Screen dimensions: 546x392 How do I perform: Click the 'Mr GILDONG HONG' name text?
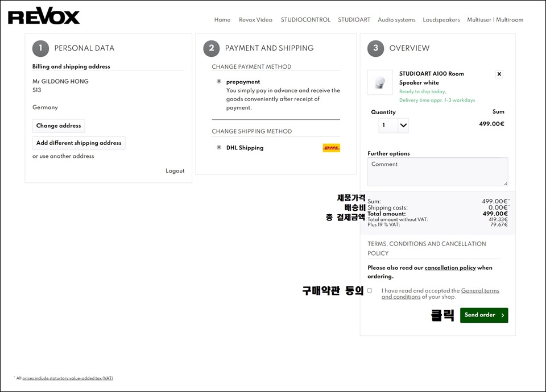pos(60,81)
